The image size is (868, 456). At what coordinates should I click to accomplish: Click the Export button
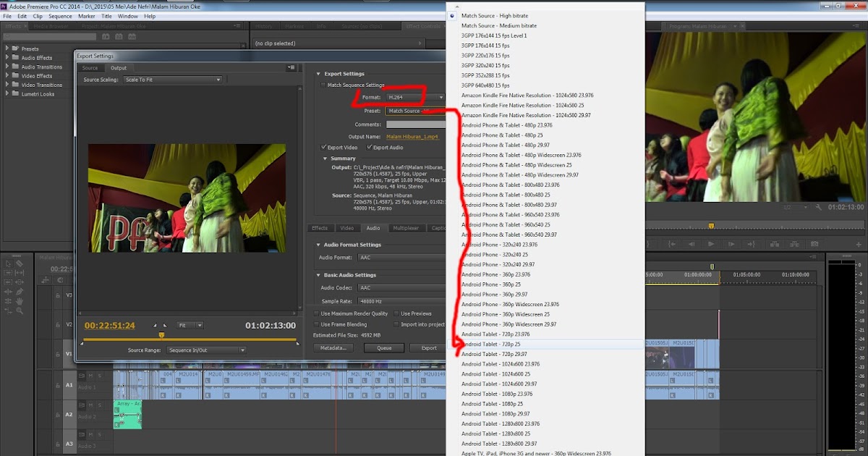(429, 348)
